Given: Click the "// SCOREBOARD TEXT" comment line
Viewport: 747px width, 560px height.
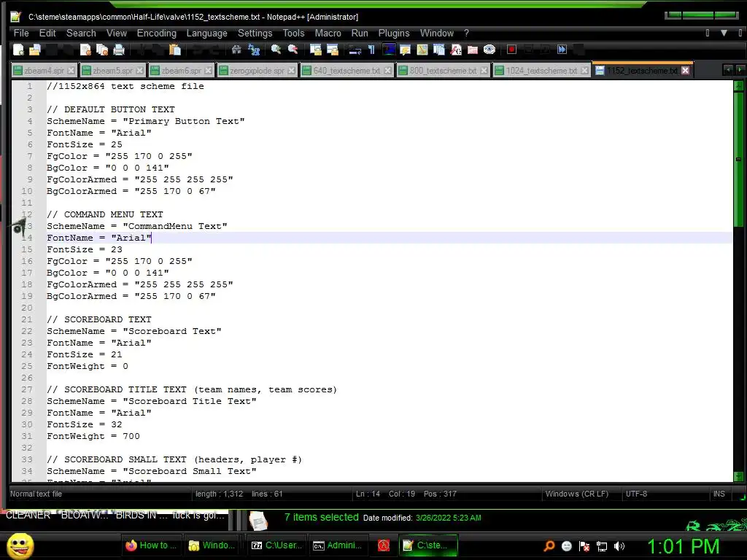Looking at the screenshot, I should pos(99,319).
